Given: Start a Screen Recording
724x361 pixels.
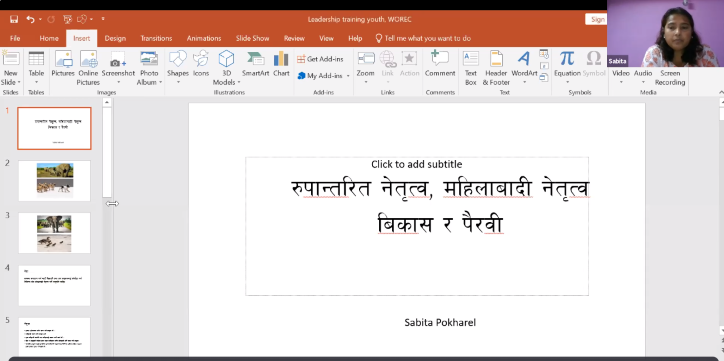Looking at the screenshot, I should [670, 78].
